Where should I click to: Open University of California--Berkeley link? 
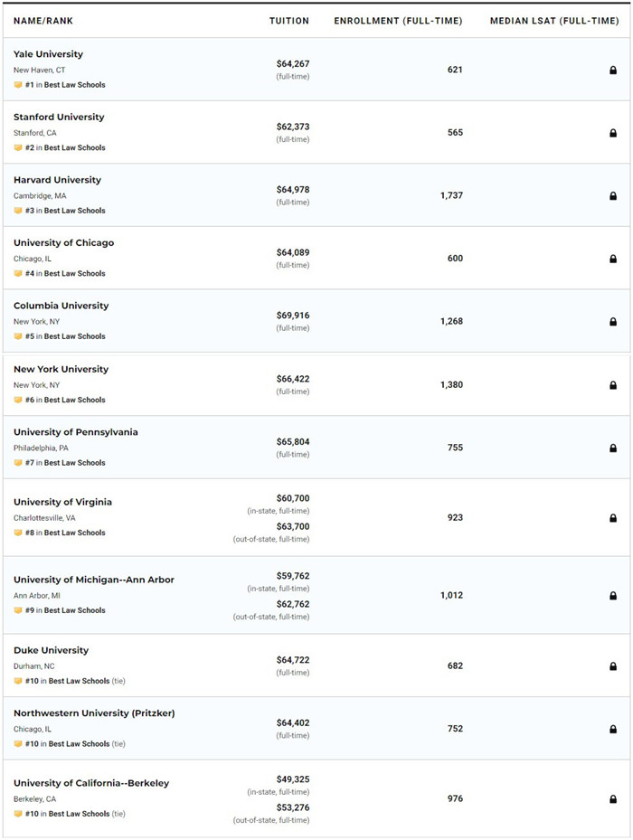click(x=91, y=783)
